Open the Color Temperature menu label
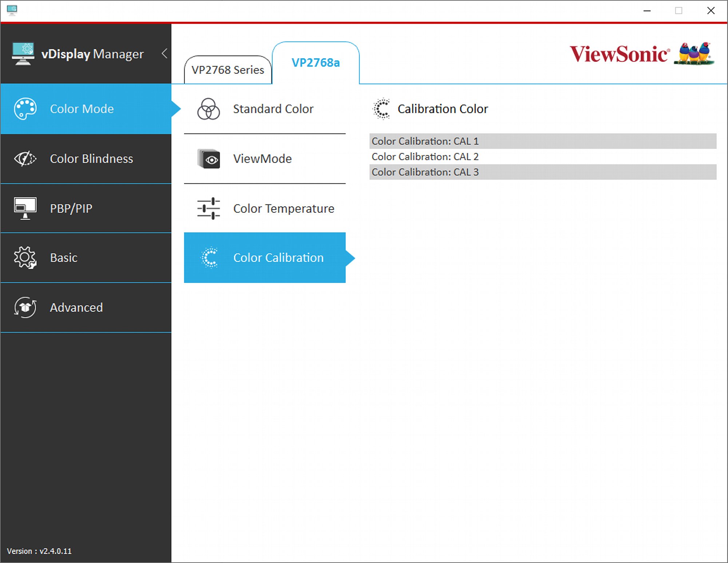This screenshot has width=728, height=563. [x=284, y=208]
